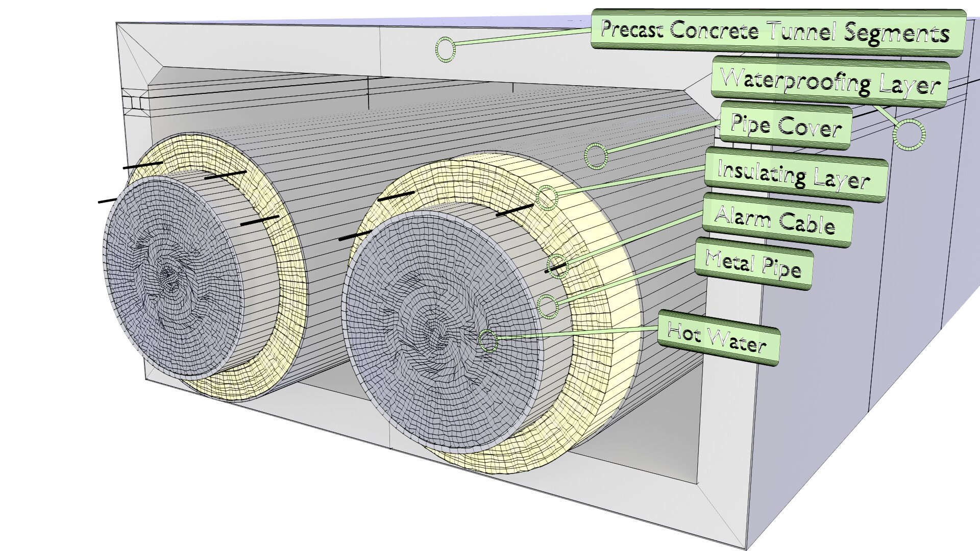Click the Hot Water label

718,339
